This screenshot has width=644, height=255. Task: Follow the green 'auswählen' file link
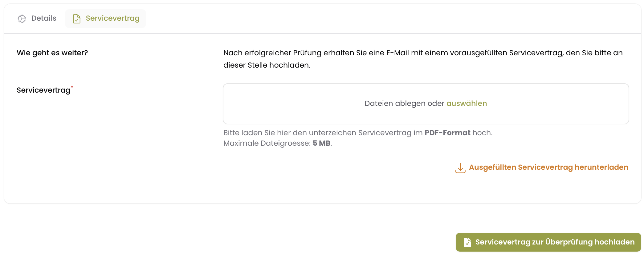467,103
